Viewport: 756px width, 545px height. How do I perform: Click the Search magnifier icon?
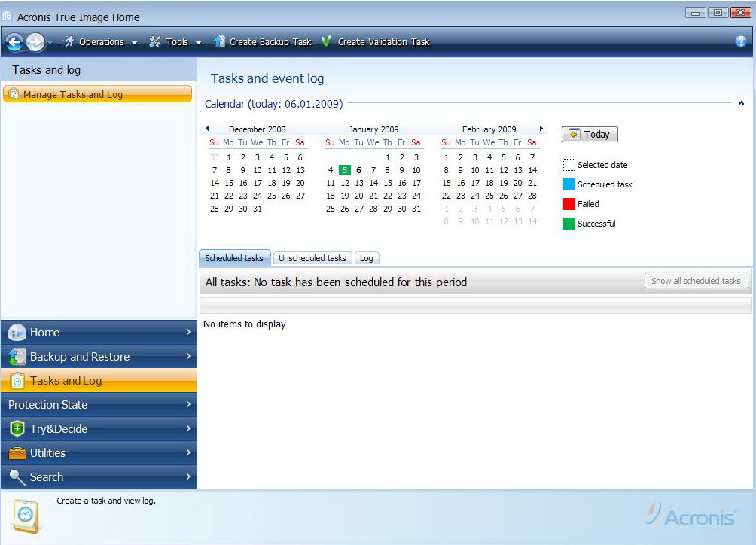tap(17, 477)
